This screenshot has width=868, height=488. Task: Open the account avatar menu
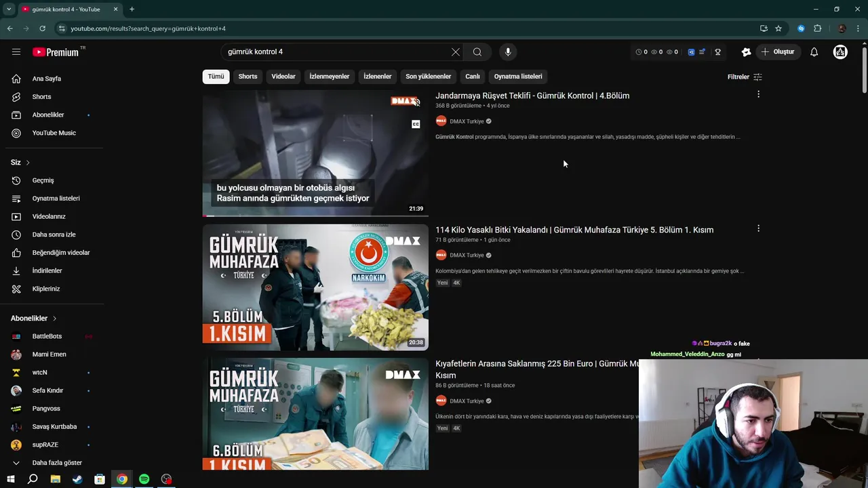pyautogui.click(x=840, y=52)
